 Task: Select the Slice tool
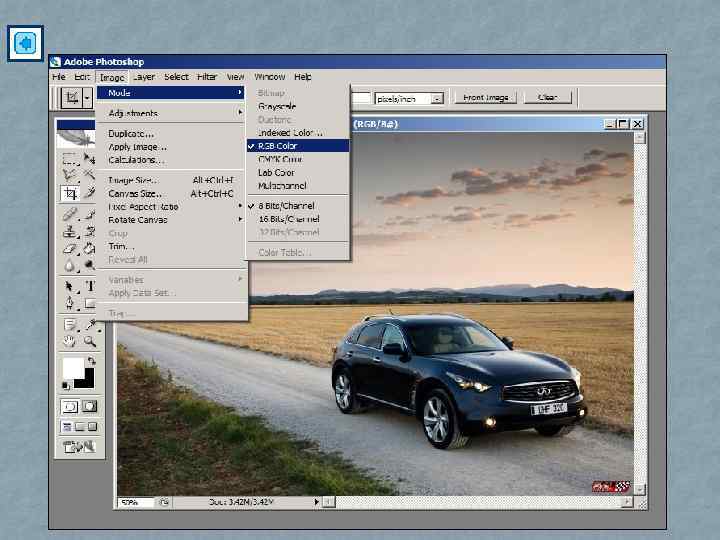[89, 193]
